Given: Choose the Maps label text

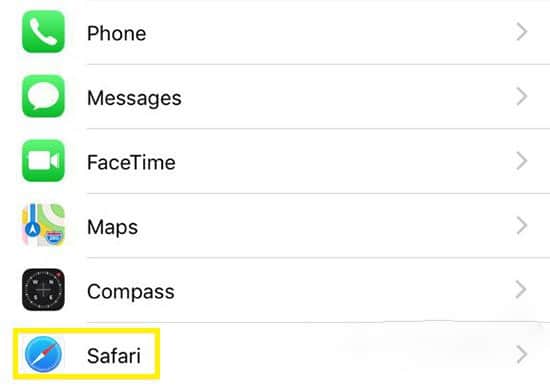Looking at the screenshot, I should point(112,227).
